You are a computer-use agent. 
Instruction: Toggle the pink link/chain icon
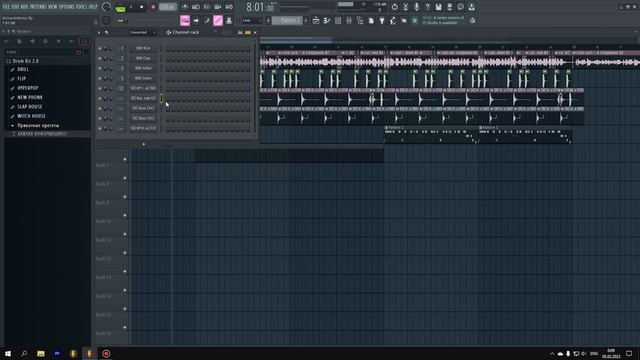tap(218, 20)
